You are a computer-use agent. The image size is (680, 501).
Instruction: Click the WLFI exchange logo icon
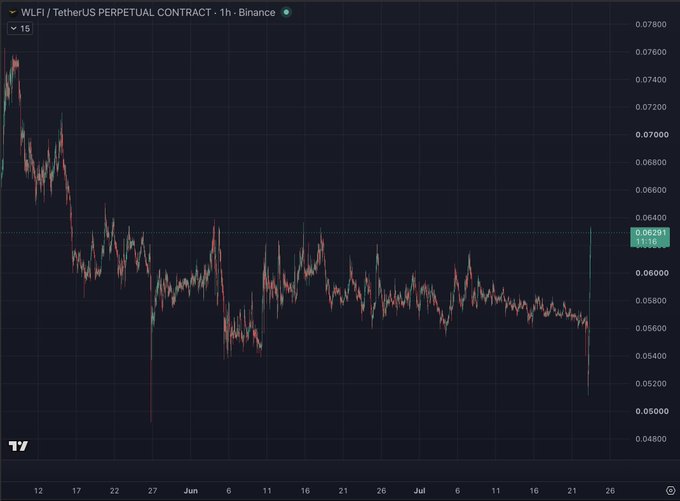[12, 12]
